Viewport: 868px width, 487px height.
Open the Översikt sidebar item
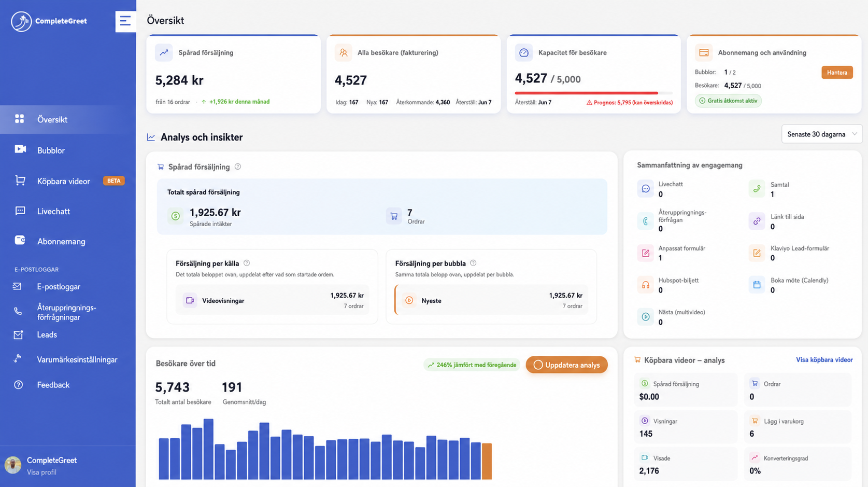click(68, 120)
